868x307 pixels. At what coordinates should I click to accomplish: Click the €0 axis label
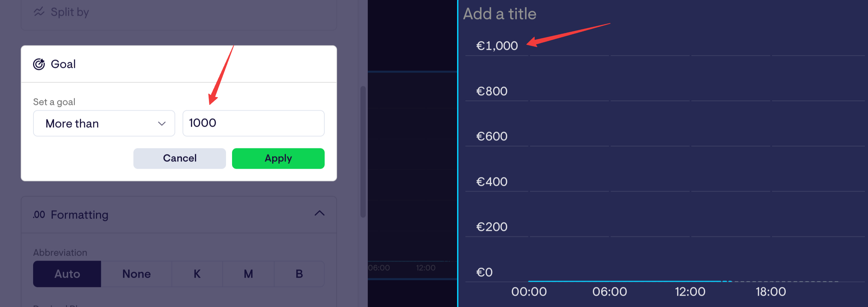click(484, 271)
